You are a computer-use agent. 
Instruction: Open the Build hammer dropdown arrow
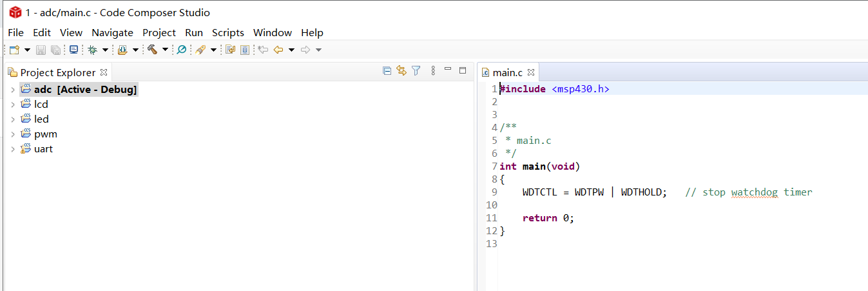click(x=165, y=50)
